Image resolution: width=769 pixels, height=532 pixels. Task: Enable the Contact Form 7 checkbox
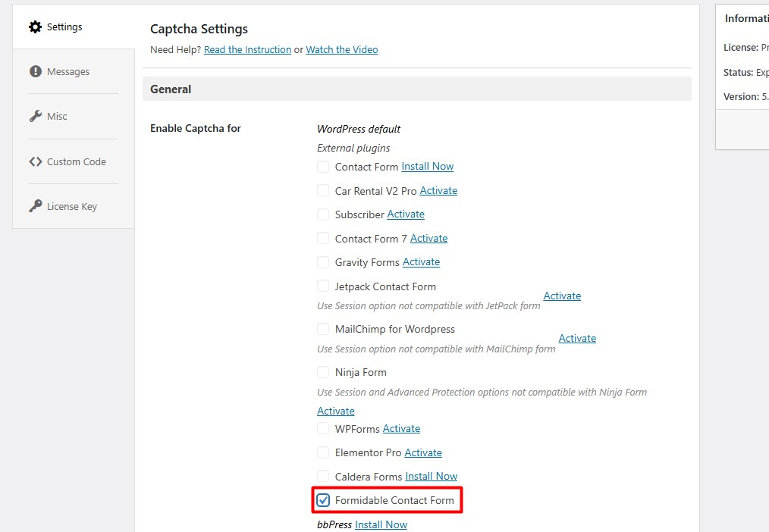tap(323, 238)
